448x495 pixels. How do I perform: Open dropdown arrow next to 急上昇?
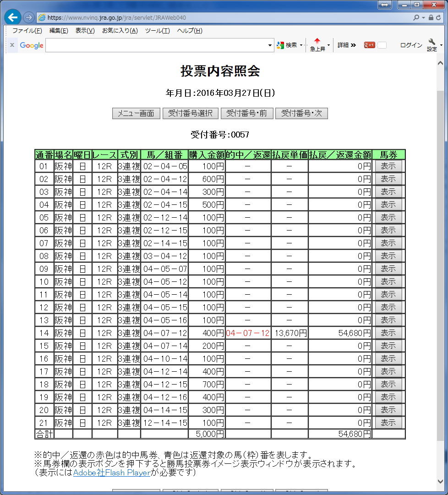[x=329, y=45]
